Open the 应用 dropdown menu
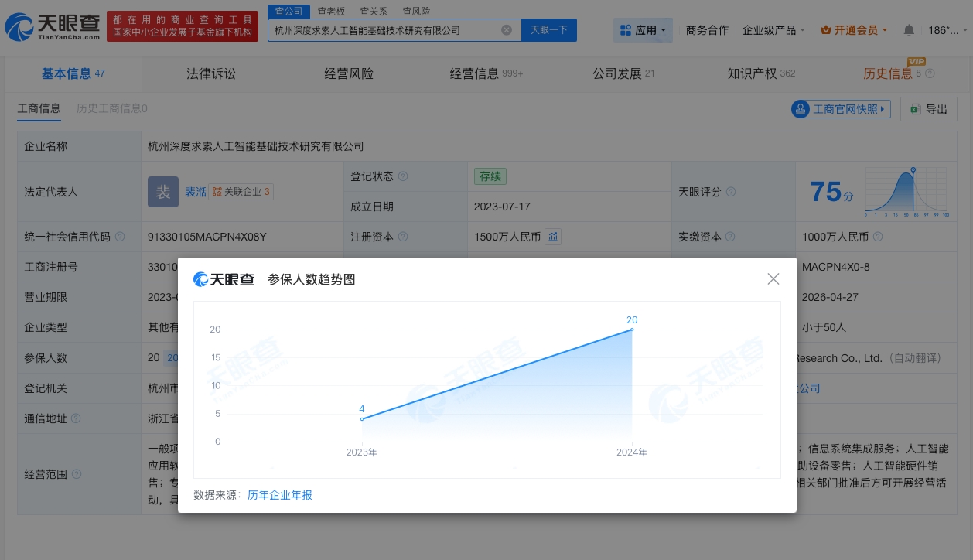The width and height of the screenshot is (973, 560). (x=644, y=30)
